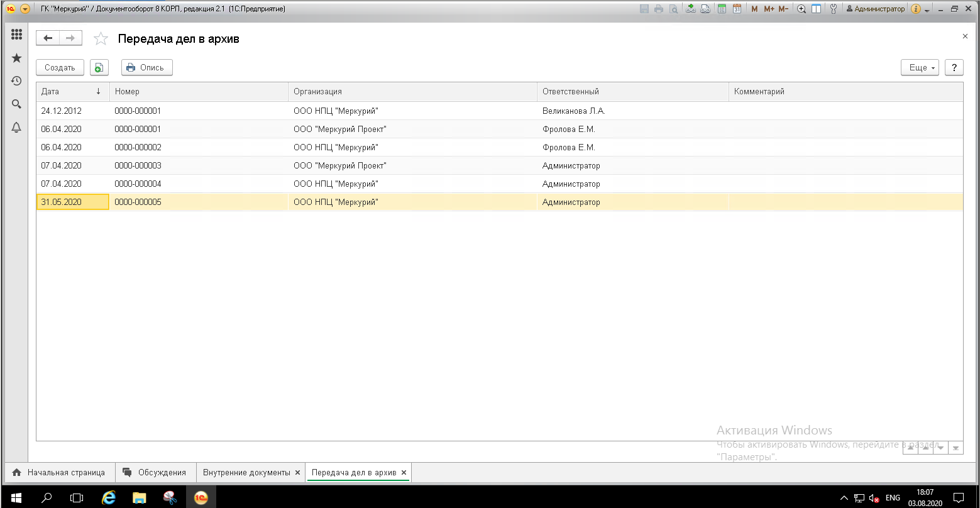Sort by the Дата column header
The height and width of the screenshot is (508, 980).
[72, 92]
